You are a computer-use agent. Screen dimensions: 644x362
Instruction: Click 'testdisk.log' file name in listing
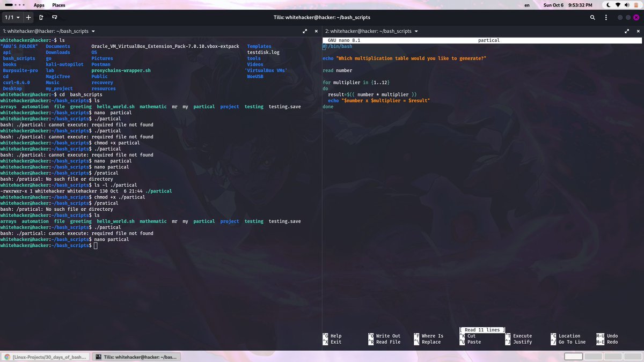(x=263, y=53)
